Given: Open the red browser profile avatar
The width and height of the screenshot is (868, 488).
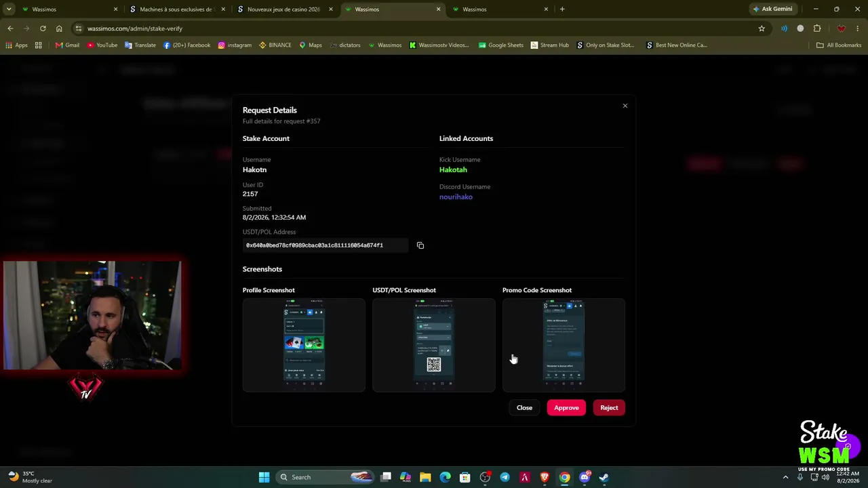Looking at the screenshot, I should [x=842, y=28].
